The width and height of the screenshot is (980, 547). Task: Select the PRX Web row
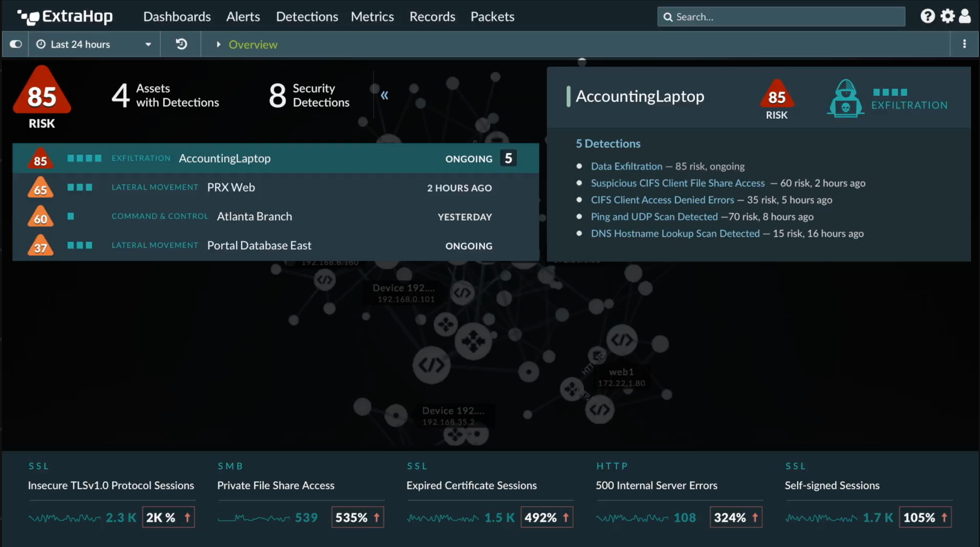(276, 187)
